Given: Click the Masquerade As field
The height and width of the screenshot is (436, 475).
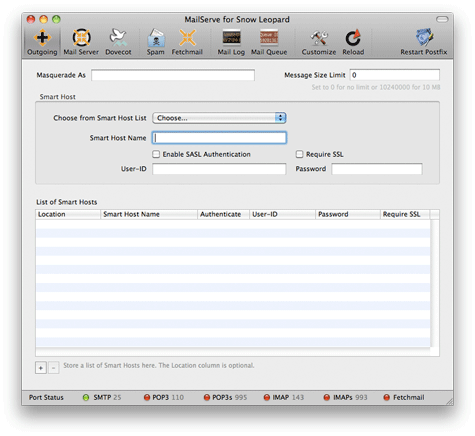Looking at the screenshot, I should click(x=173, y=75).
